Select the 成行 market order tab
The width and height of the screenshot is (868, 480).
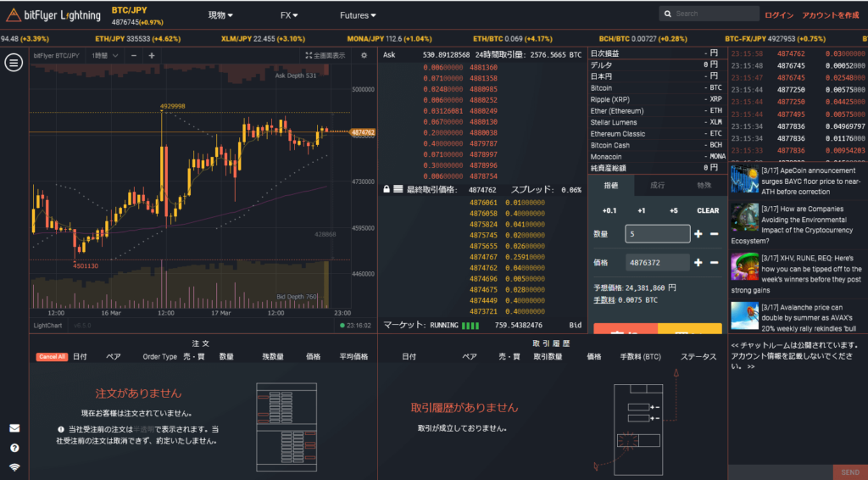point(658,186)
